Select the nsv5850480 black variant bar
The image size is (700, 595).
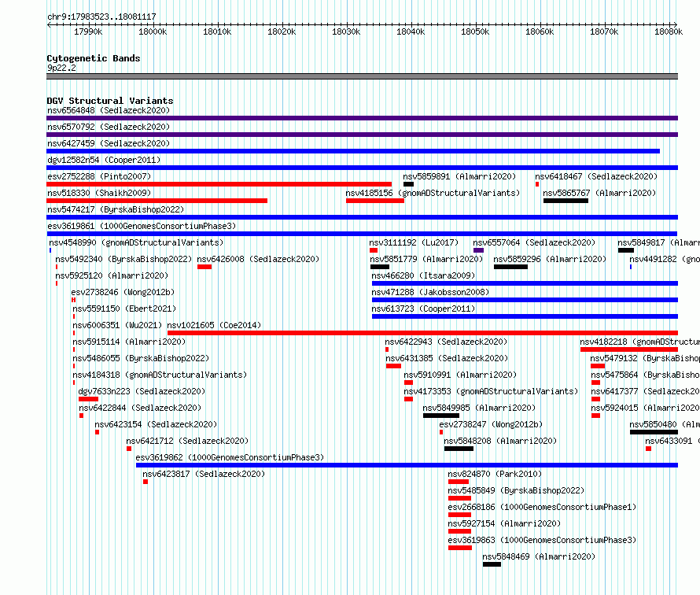(654, 432)
